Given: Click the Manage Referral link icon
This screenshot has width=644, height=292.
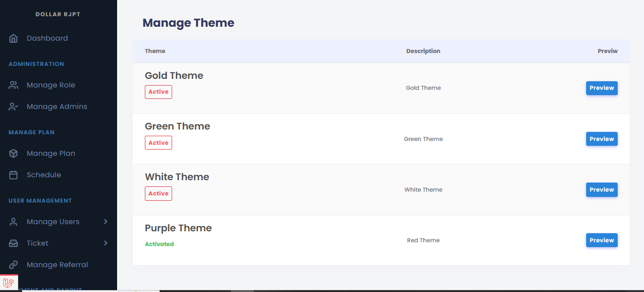Looking at the screenshot, I should [13, 265].
